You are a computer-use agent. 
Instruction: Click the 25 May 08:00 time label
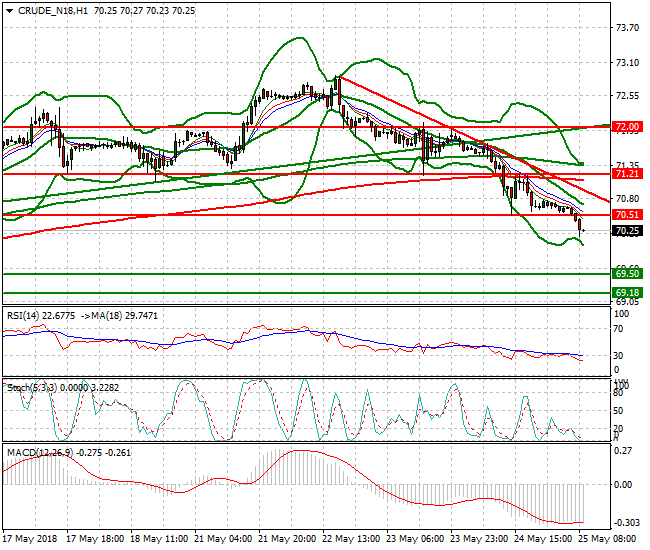coord(607,539)
